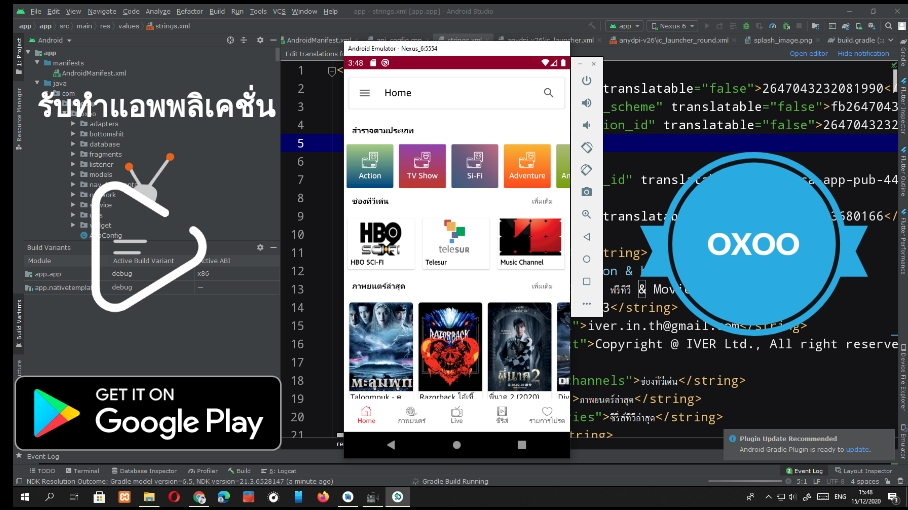This screenshot has width=908, height=510.
Task: Tap the Action category tile
Action: point(369,166)
